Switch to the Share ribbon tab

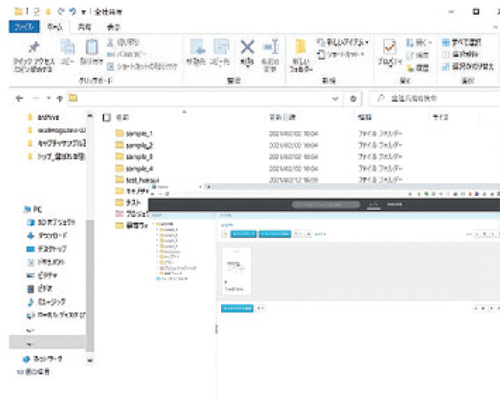coord(84,27)
